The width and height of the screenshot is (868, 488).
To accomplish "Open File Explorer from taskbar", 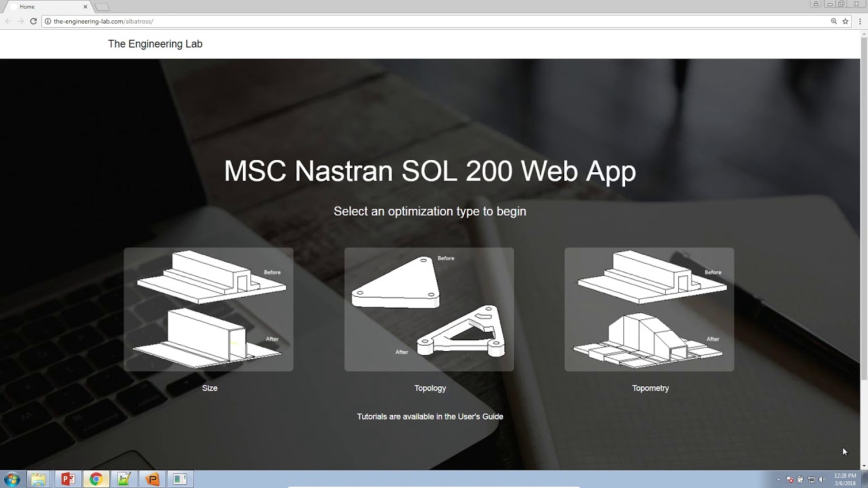I will [39, 479].
